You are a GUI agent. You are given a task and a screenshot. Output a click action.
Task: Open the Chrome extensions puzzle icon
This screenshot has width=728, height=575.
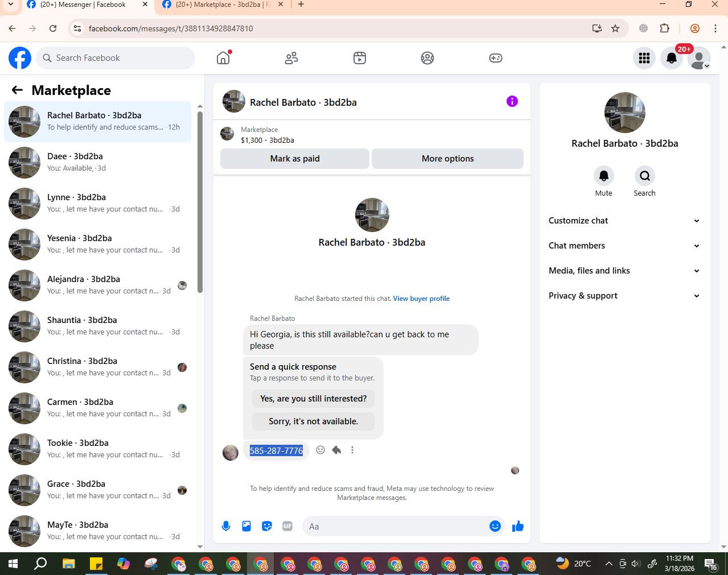pyautogui.click(x=664, y=28)
